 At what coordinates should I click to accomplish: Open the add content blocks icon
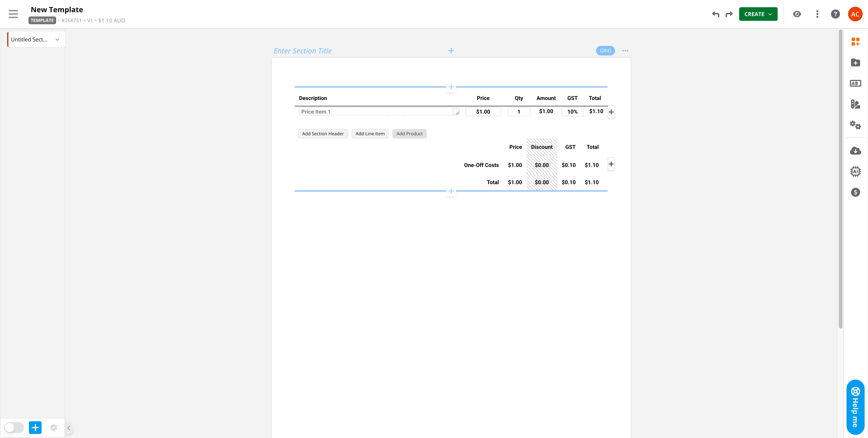[855, 42]
